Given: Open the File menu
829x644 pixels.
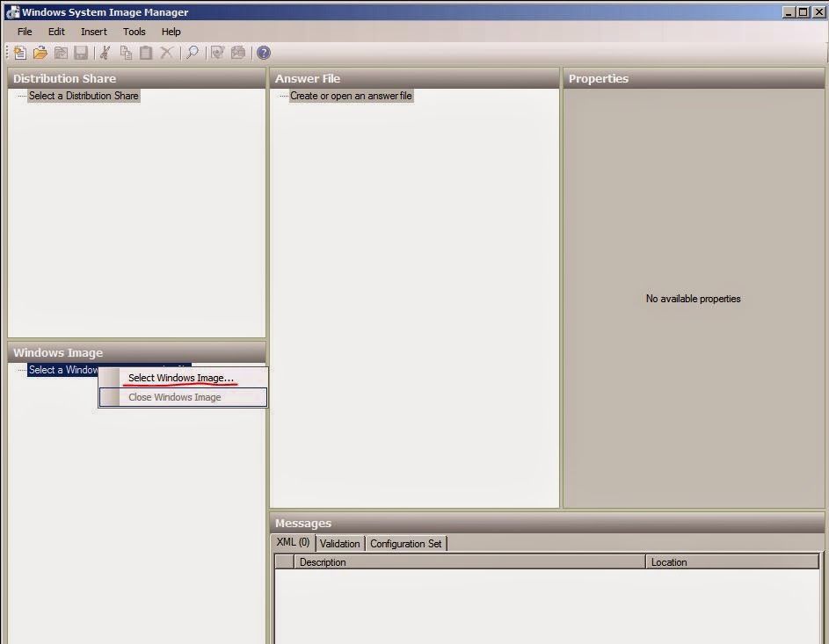Looking at the screenshot, I should pos(25,32).
